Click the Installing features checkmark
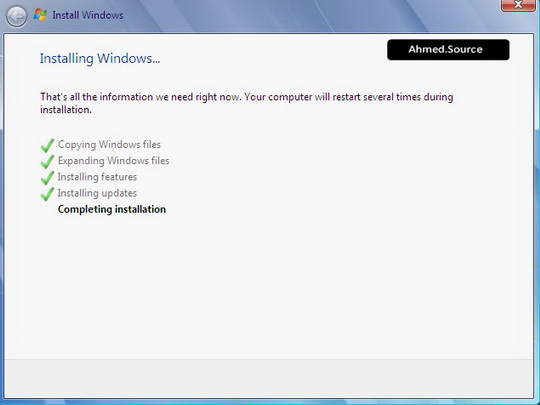The width and height of the screenshot is (540, 405). (47, 178)
